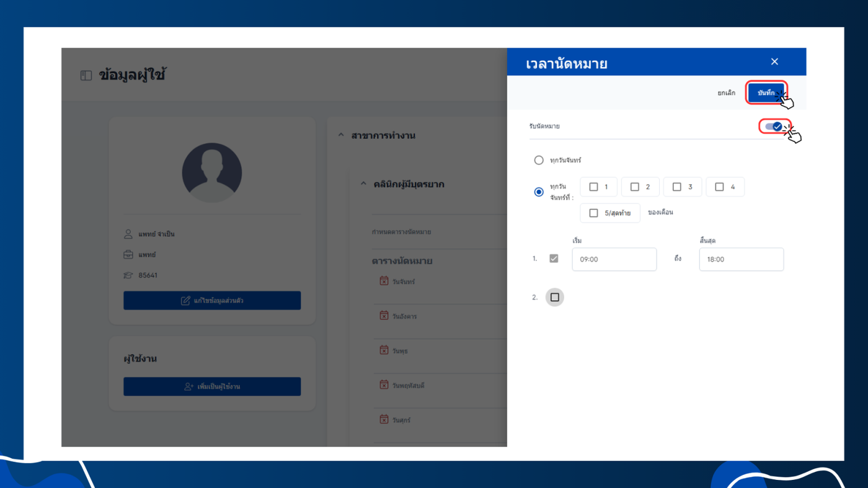Tick the week 3 checkbox

point(676,187)
